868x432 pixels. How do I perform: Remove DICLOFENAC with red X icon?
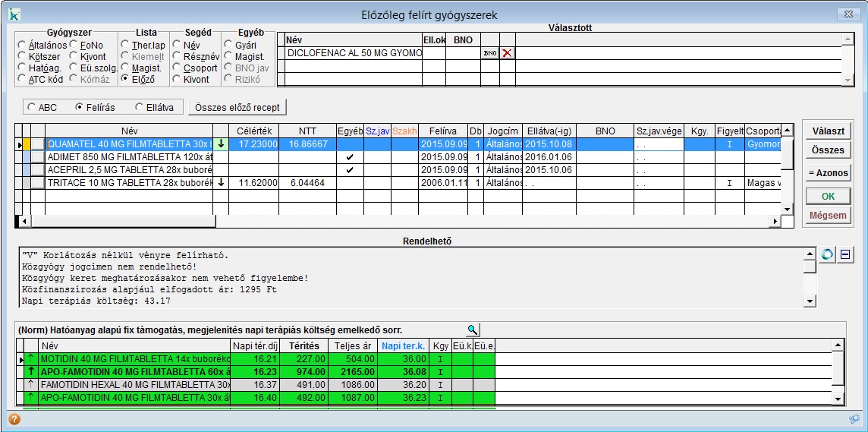[x=507, y=53]
